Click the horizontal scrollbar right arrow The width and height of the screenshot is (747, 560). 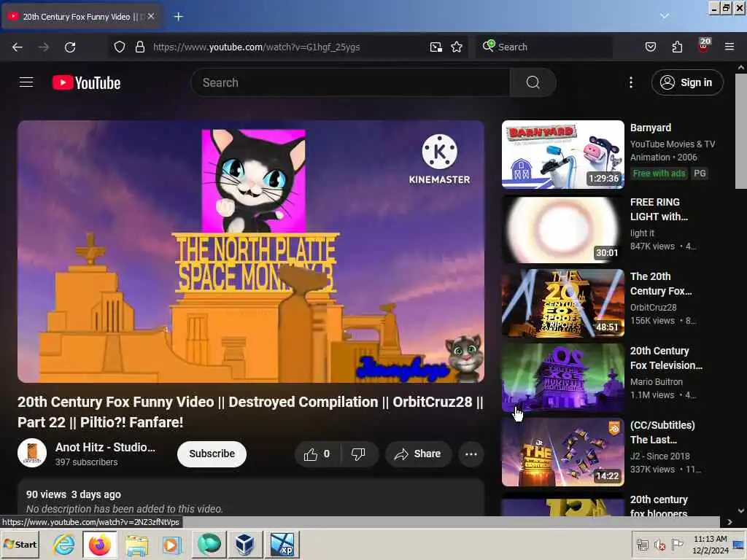(x=729, y=522)
